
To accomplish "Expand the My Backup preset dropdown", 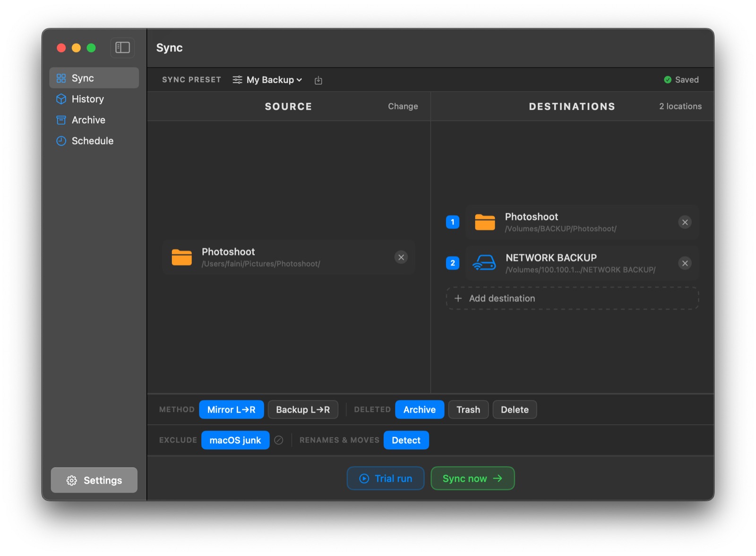I will pyautogui.click(x=267, y=80).
